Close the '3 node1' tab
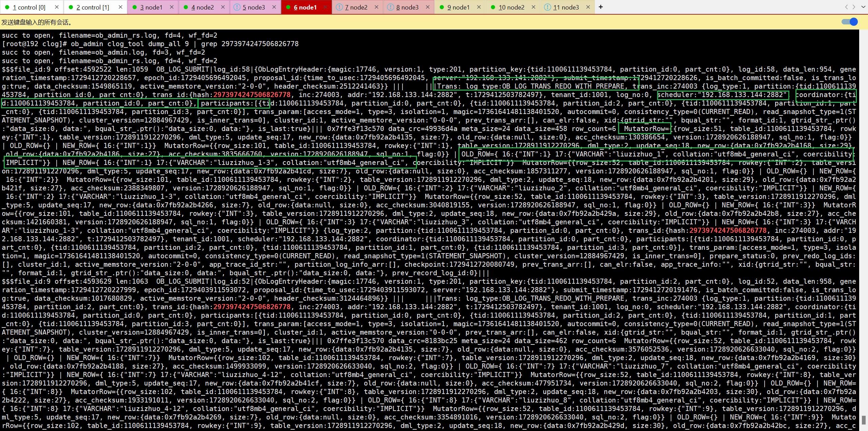 172,7
